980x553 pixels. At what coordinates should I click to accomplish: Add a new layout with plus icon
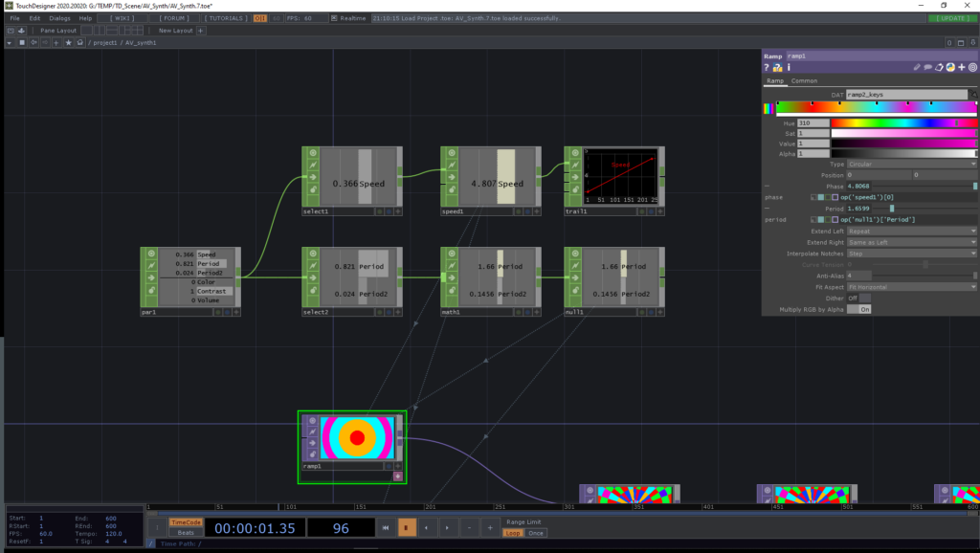point(203,31)
